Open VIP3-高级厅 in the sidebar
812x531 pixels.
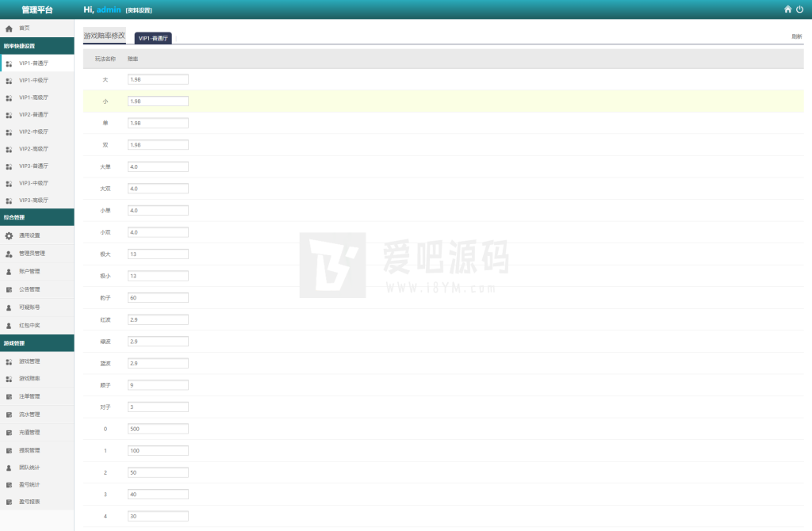(x=36, y=200)
